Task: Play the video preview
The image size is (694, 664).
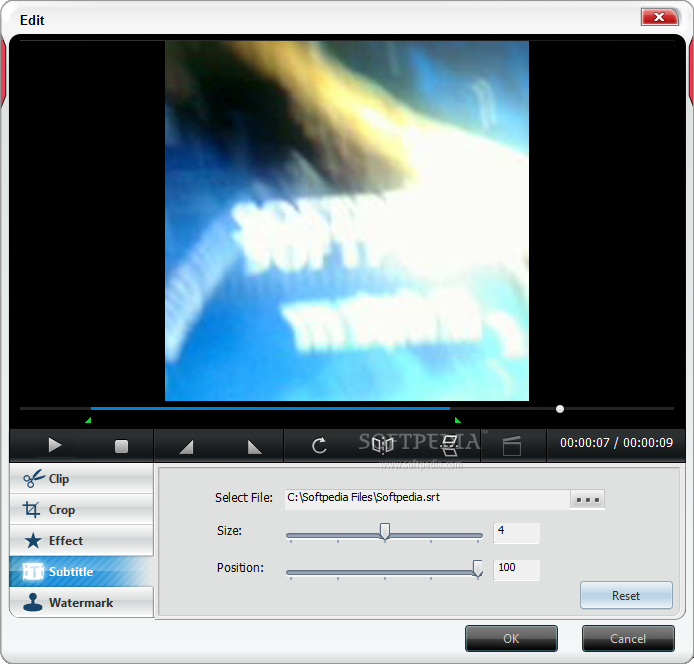Action: 55,445
